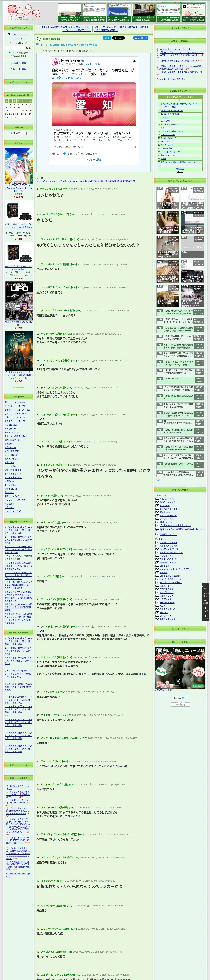The height and width of the screenshot is (980, 210).
Task: Click livedoor プログランキング badge
Action: (18, 43)
